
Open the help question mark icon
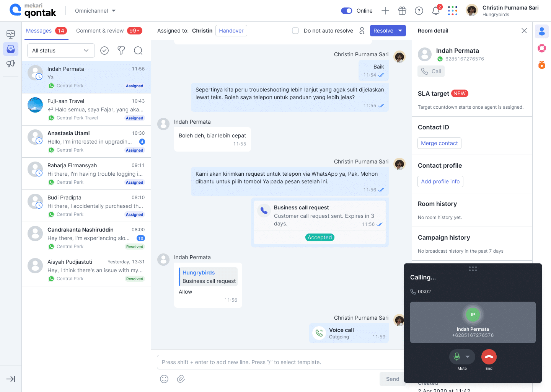[419, 11]
